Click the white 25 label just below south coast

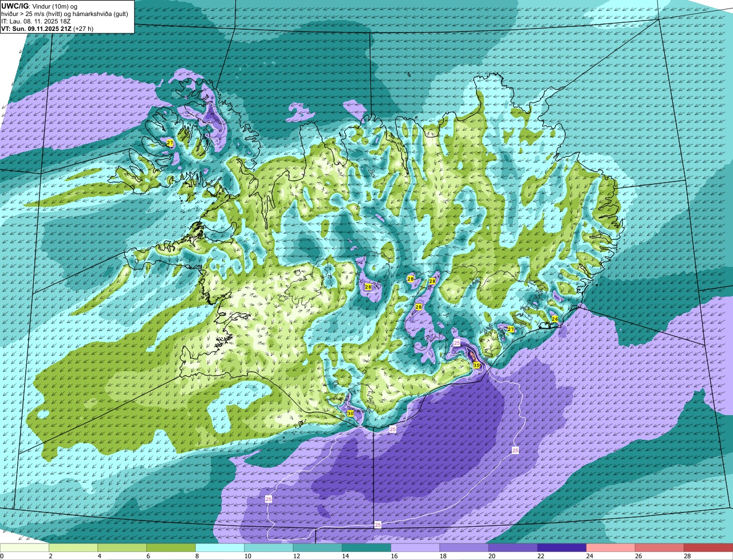393,429
